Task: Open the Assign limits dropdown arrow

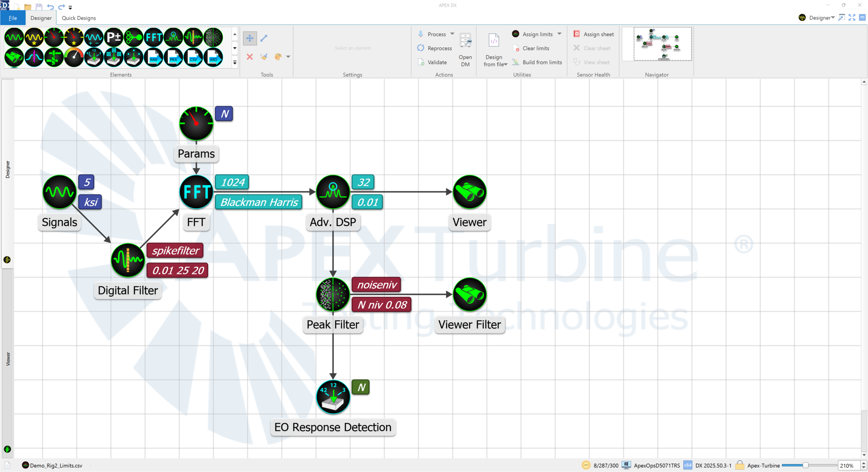Action: click(x=559, y=34)
